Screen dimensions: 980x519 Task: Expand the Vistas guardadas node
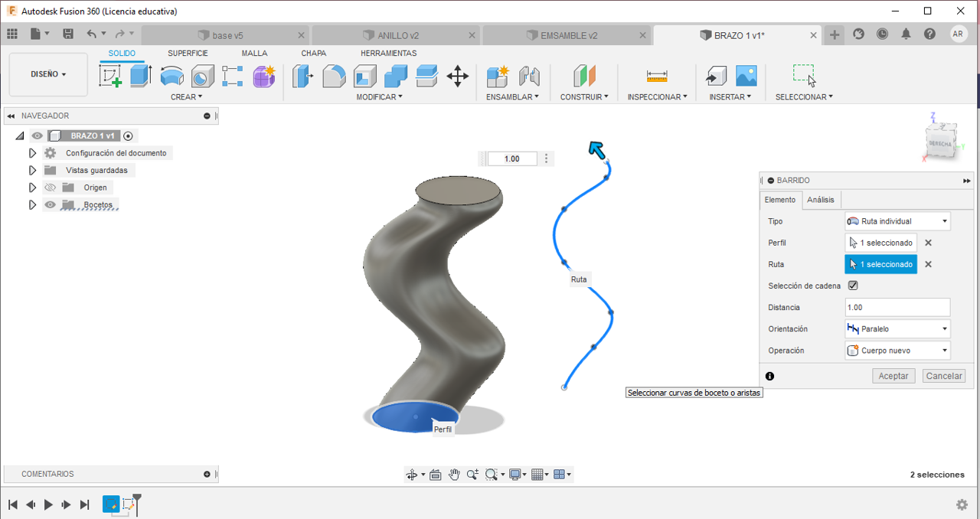click(32, 170)
